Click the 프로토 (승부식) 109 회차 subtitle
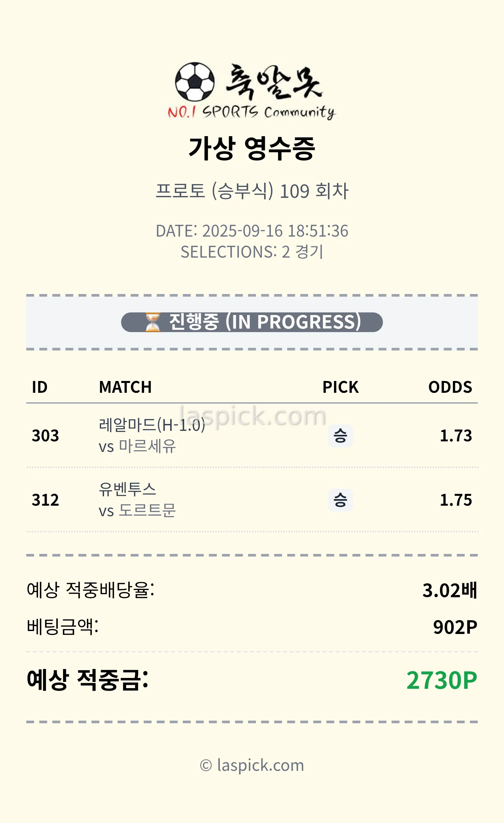 [252, 191]
